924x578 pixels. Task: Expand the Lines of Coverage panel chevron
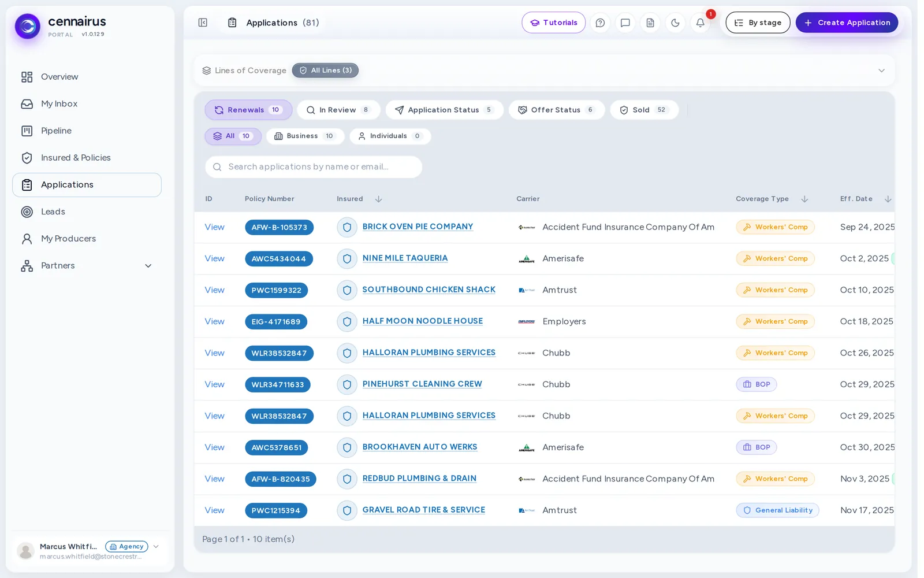coord(881,71)
